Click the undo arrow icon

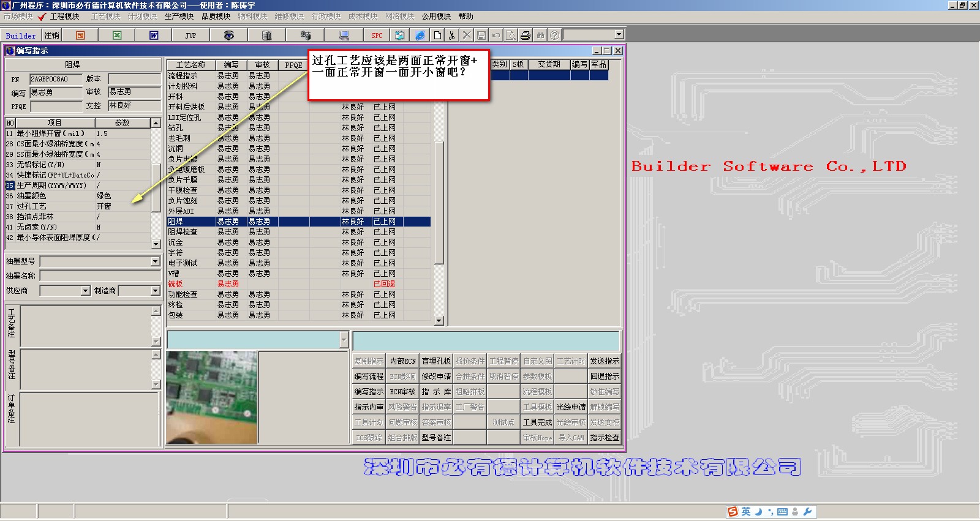tap(496, 36)
